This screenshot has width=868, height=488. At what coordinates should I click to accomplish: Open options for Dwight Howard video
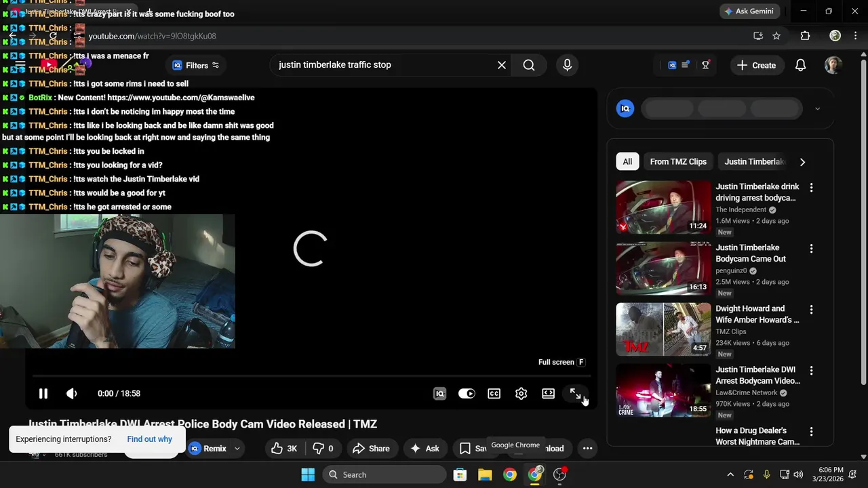811,310
